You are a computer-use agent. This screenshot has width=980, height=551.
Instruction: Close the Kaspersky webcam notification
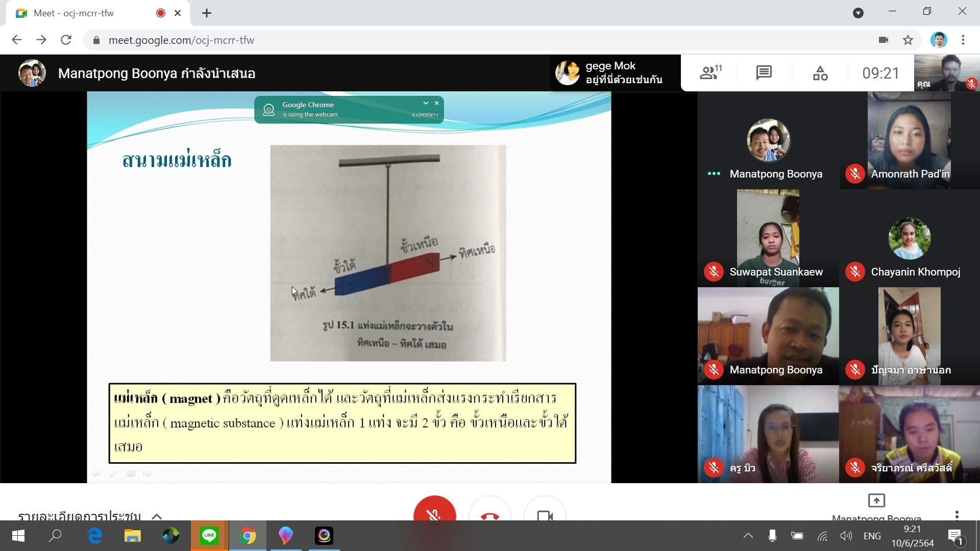[x=436, y=103]
